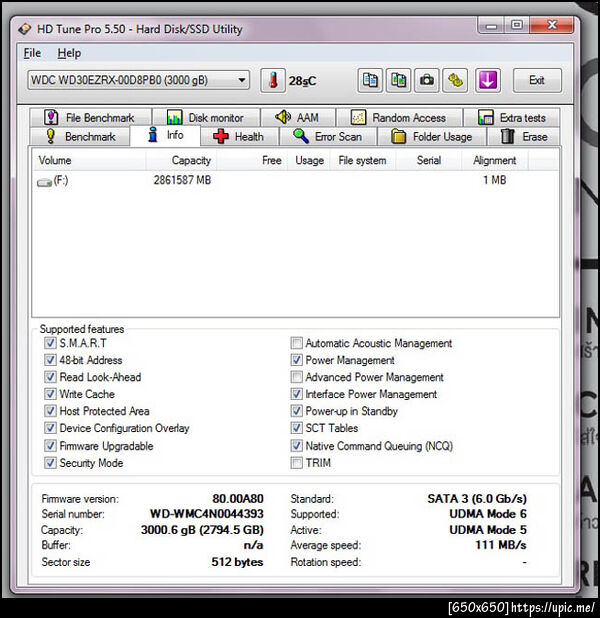This screenshot has width=600, height=618.
Task: Click the yellow options gears icon
Action: tap(455, 80)
